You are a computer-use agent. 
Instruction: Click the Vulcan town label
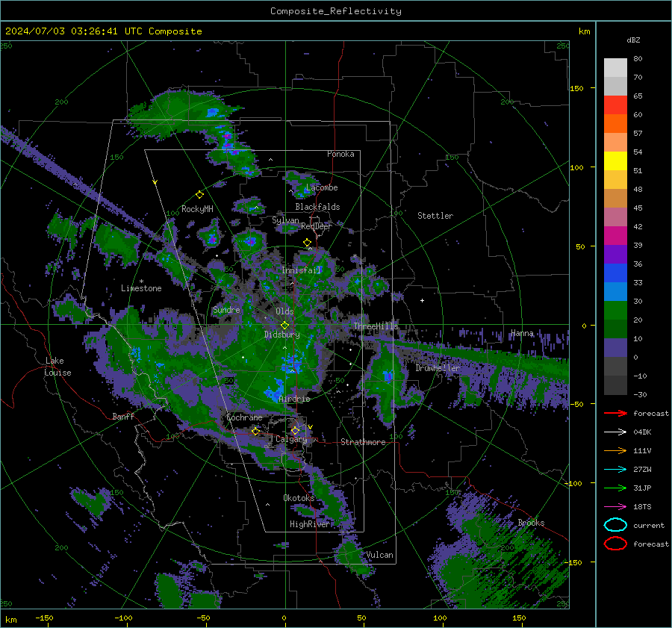tap(380, 555)
